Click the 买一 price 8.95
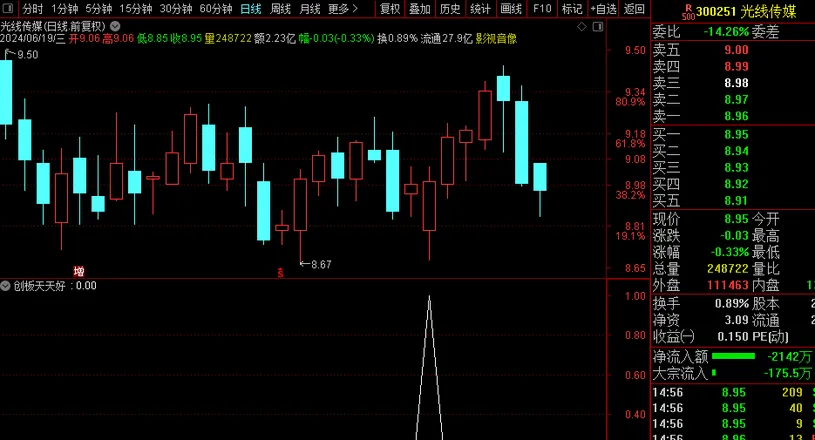815x440 pixels. coord(736,135)
